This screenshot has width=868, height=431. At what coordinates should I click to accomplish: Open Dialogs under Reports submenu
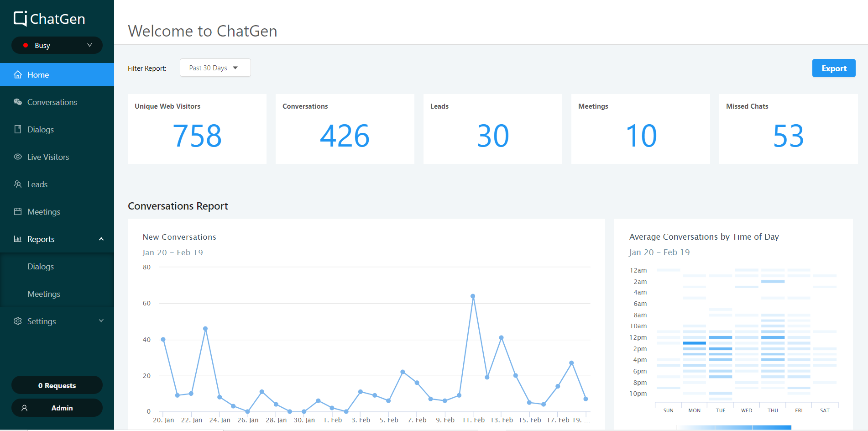click(x=57, y=266)
